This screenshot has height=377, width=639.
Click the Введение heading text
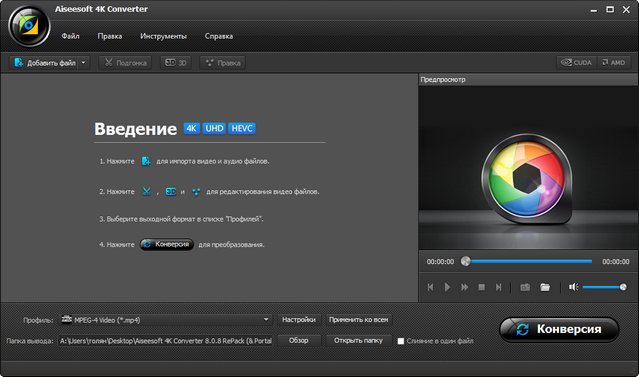click(135, 129)
